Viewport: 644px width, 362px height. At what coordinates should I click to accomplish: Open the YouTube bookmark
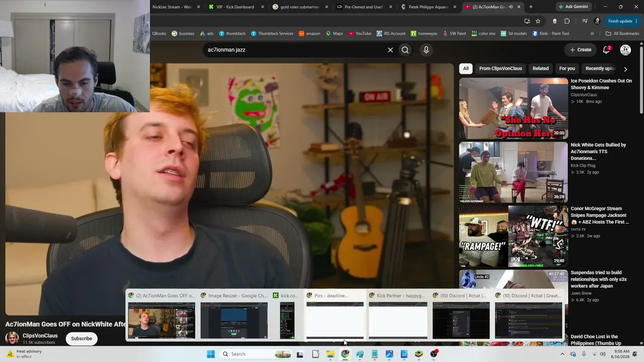(359, 34)
